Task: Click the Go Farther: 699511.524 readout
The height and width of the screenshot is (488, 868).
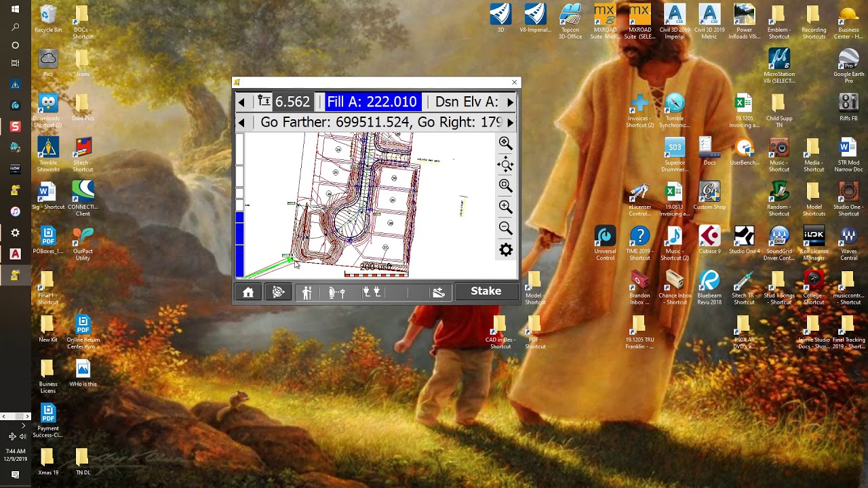Action: click(x=336, y=123)
